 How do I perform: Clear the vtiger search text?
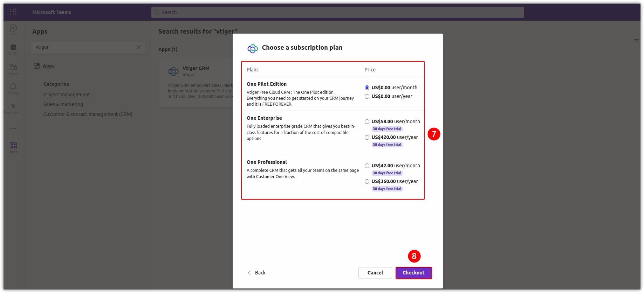(139, 47)
